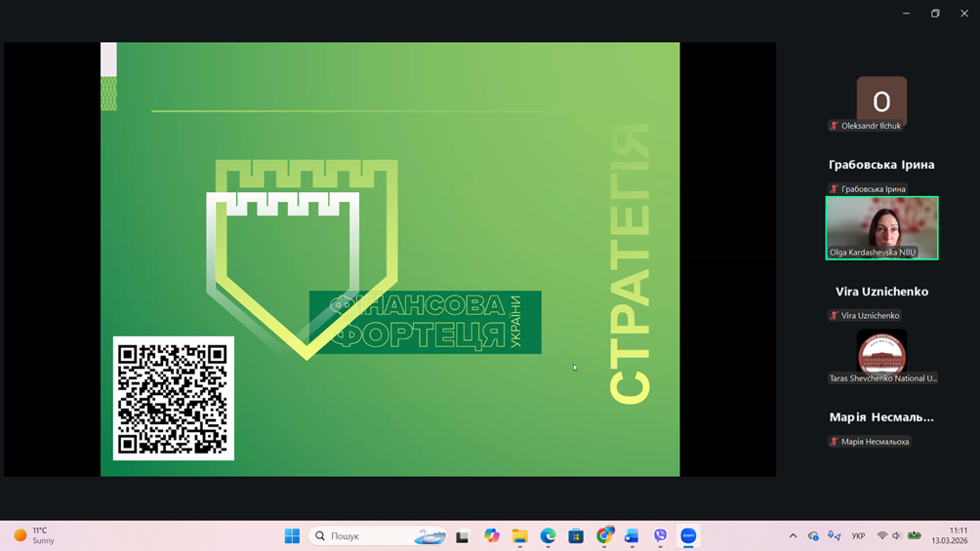Open Task View in taskbar
This screenshot has height=551, width=980.
tap(463, 535)
